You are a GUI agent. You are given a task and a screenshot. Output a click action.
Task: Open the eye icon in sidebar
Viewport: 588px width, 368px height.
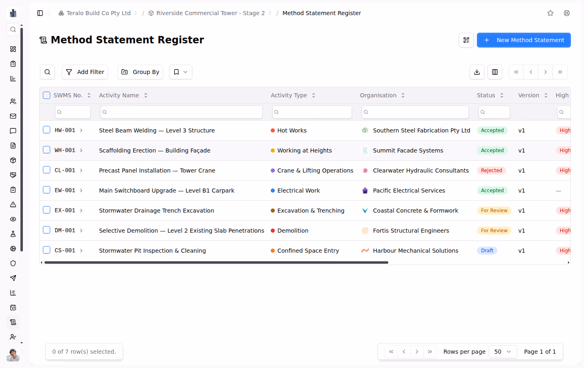point(13,219)
